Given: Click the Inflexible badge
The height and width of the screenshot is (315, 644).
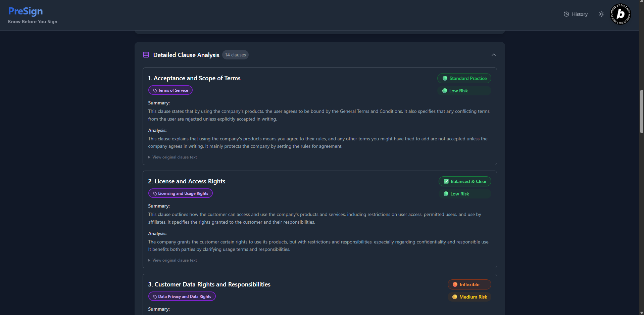Looking at the screenshot, I should (469, 284).
